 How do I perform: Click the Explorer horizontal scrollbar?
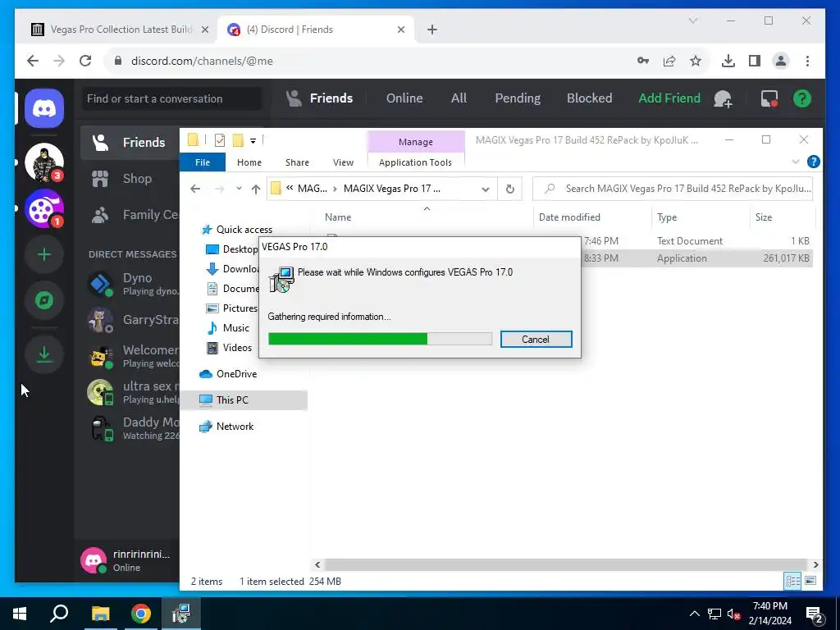pos(566,564)
